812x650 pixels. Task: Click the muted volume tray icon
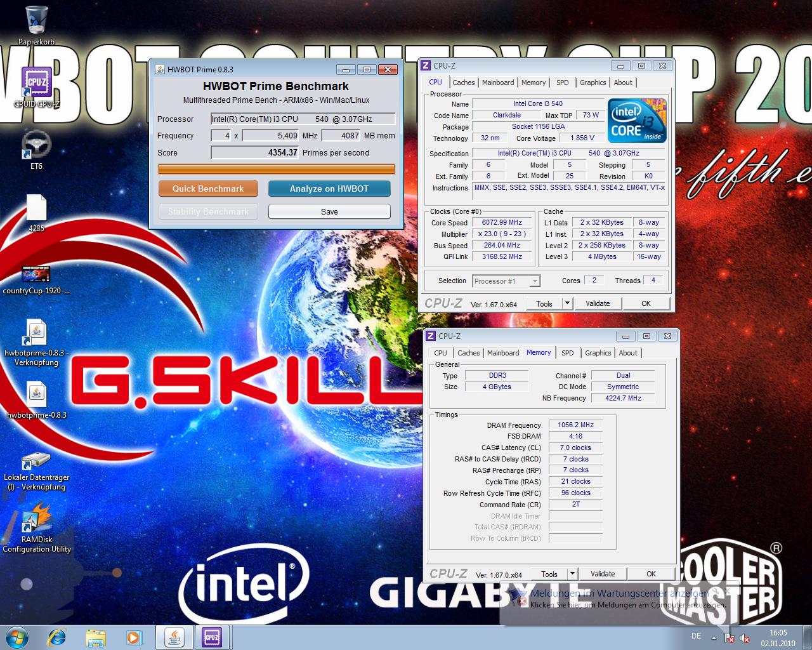745,637
